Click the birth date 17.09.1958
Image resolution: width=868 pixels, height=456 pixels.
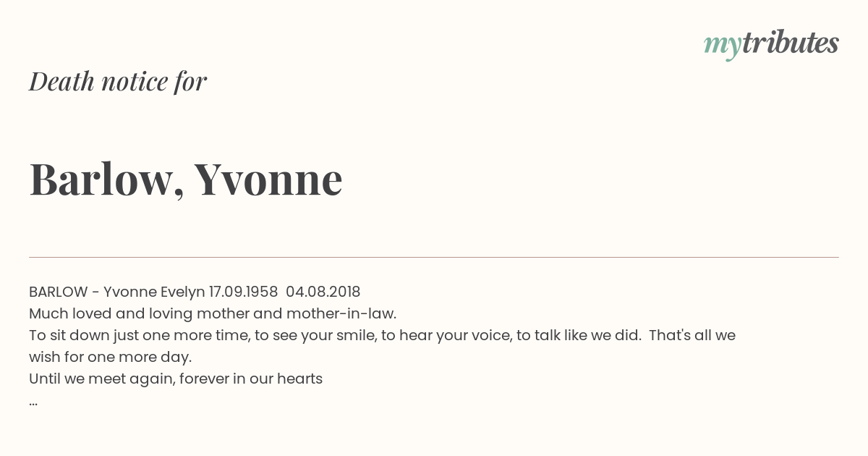point(244,292)
